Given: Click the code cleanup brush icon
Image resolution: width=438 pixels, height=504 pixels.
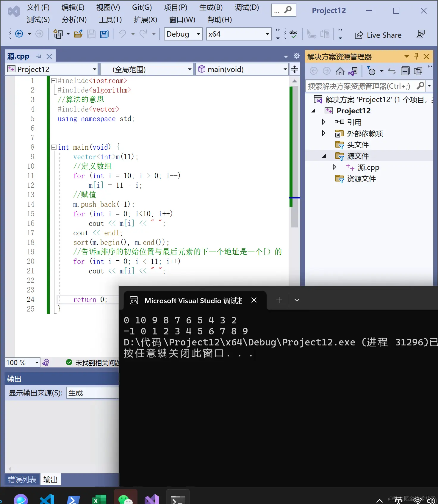Looking at the screenshot, I should tap(46, 362).
